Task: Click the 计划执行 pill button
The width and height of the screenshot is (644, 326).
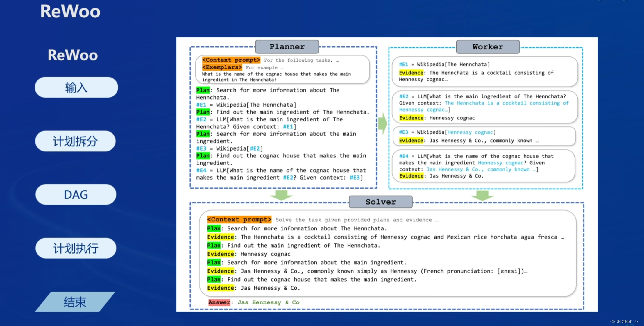Action: [x=76, y=248]
